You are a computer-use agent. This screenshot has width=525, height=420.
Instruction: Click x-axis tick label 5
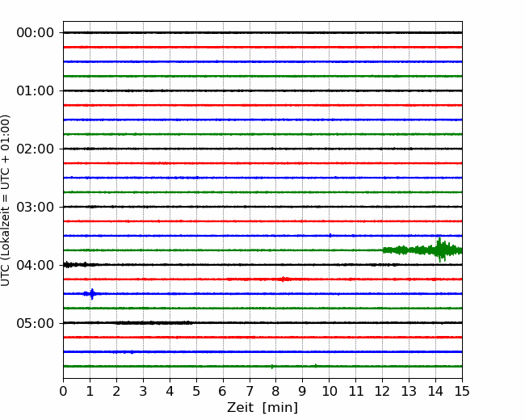(x=196, y=391)
